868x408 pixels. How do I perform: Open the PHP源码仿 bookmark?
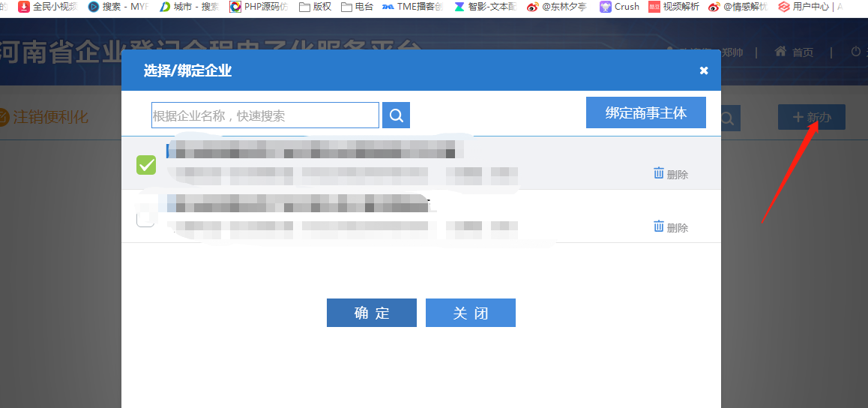pos(259,7)
